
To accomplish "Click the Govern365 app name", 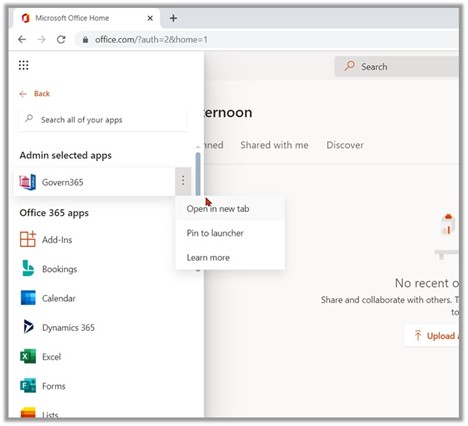I will (x=62, y=182).
